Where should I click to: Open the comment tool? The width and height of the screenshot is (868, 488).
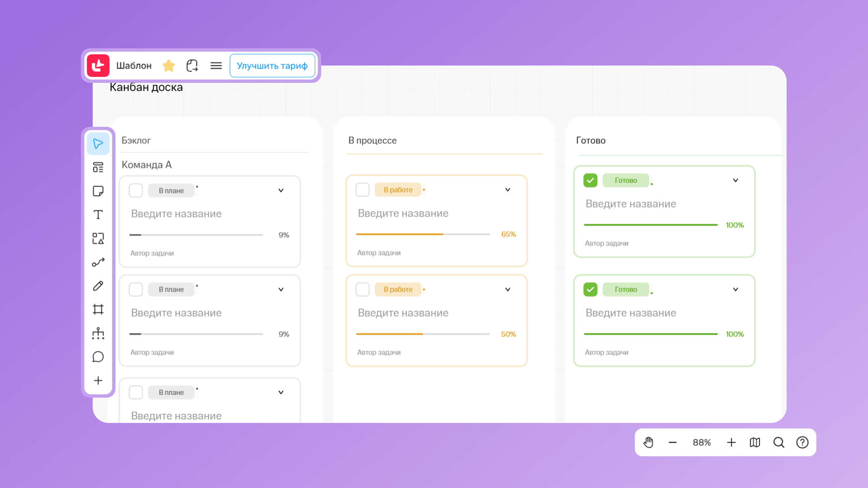click(98, 357)
